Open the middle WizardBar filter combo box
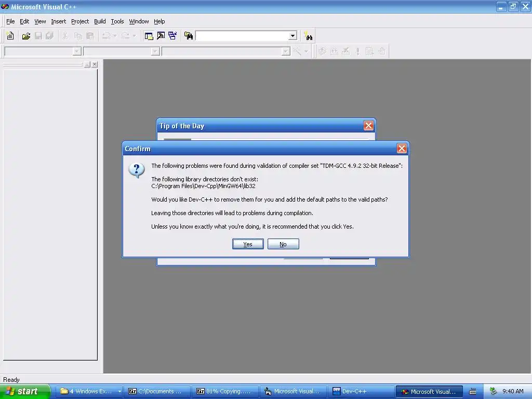 pos(122,51)
